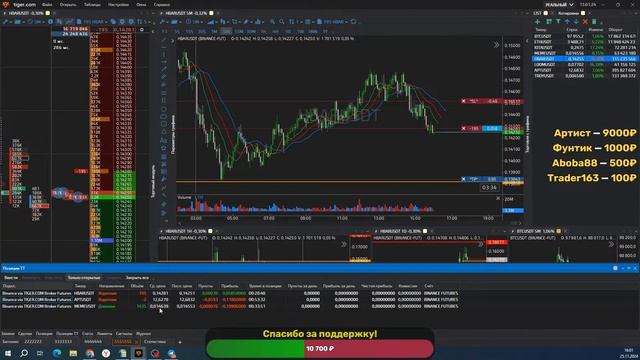The width and height of the screenshot is (640, 360).
Task: Open the Справка menu
Action: [x=162, y=4]
